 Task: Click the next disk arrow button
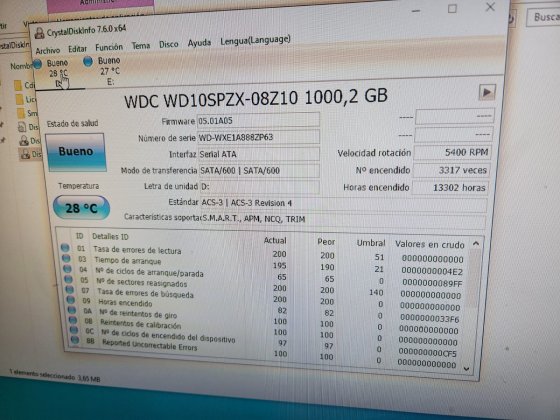click(487, 92)
